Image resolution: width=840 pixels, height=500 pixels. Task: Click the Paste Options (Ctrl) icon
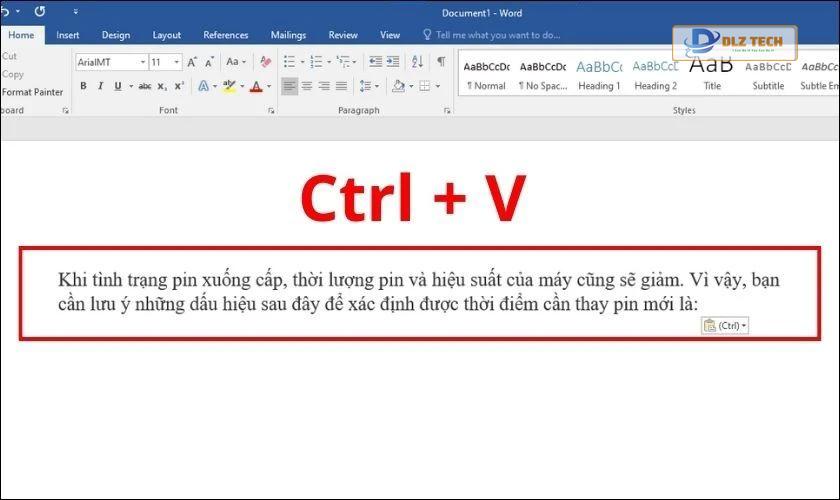725,325
